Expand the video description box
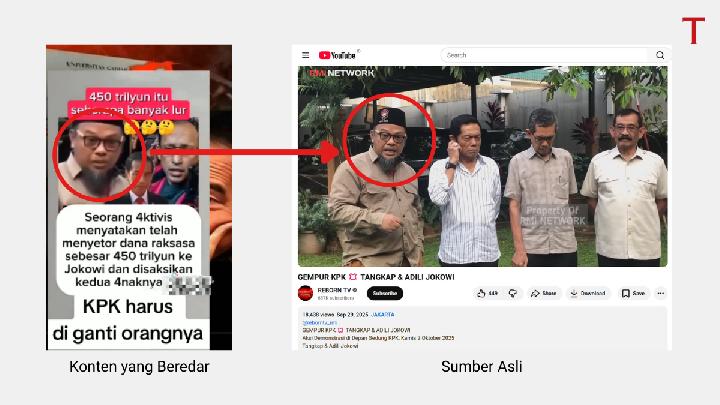The image size is (720, 405). click(x=482, y=329)
